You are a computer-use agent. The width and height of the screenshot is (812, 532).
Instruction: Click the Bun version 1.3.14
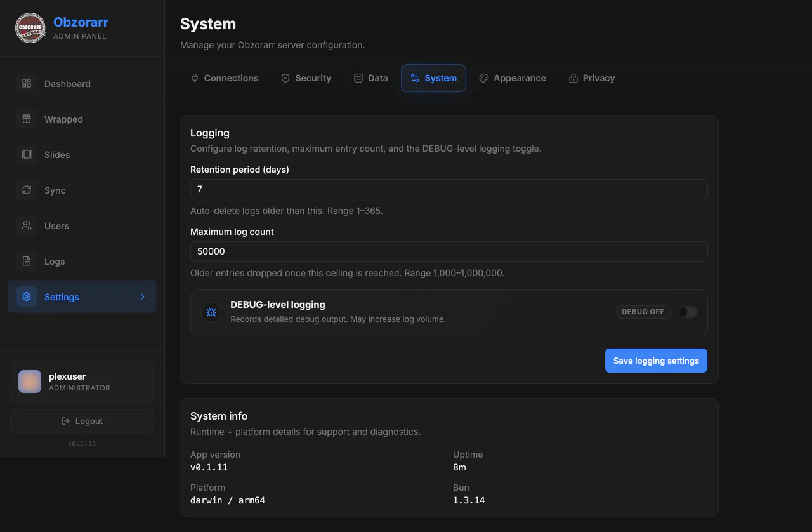pos(469,500)
